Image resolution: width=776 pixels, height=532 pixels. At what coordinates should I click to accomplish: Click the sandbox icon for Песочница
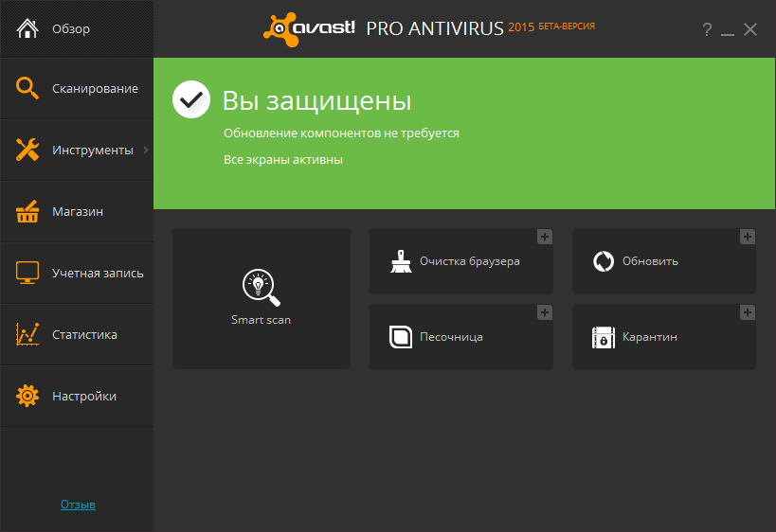(x=401, y=337)
